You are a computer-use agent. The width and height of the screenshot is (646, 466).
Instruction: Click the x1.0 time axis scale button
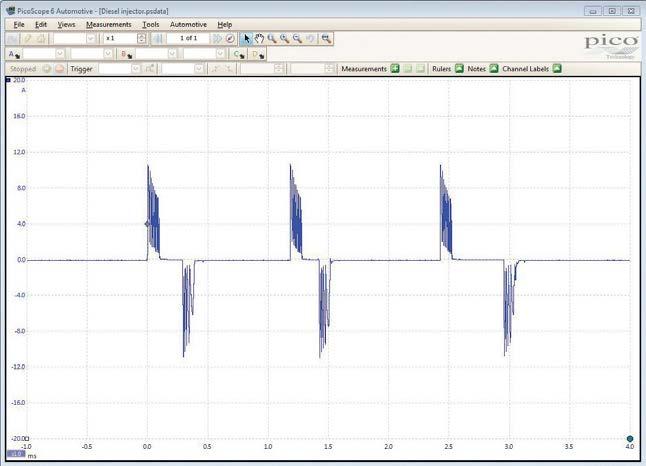pos(16,454)
